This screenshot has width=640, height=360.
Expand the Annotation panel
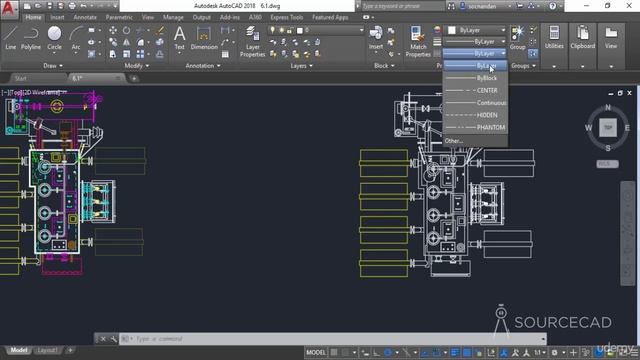tap(203, 66)
